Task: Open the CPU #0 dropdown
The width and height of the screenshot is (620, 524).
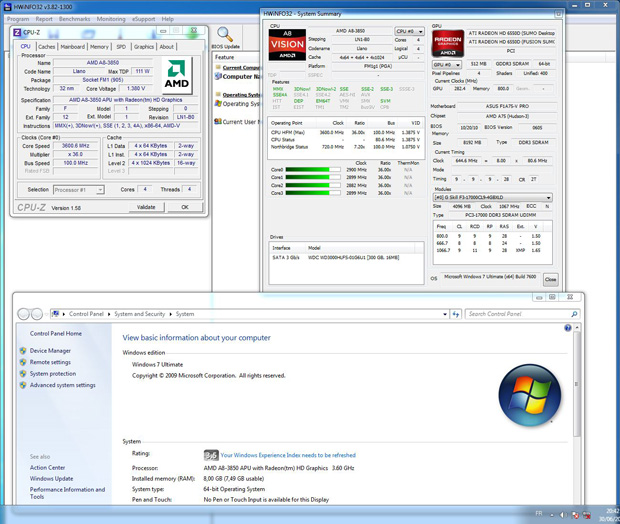Action: [409, 31]
